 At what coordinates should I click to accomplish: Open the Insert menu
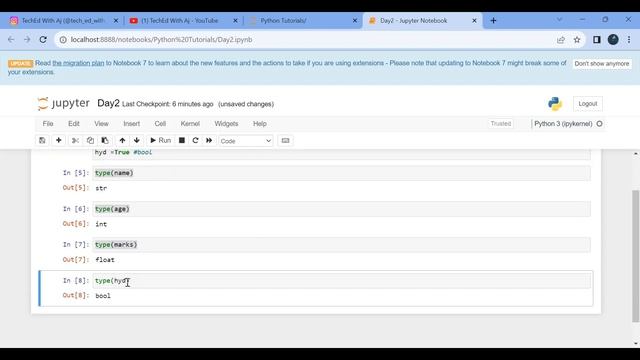tap(131, 124)
